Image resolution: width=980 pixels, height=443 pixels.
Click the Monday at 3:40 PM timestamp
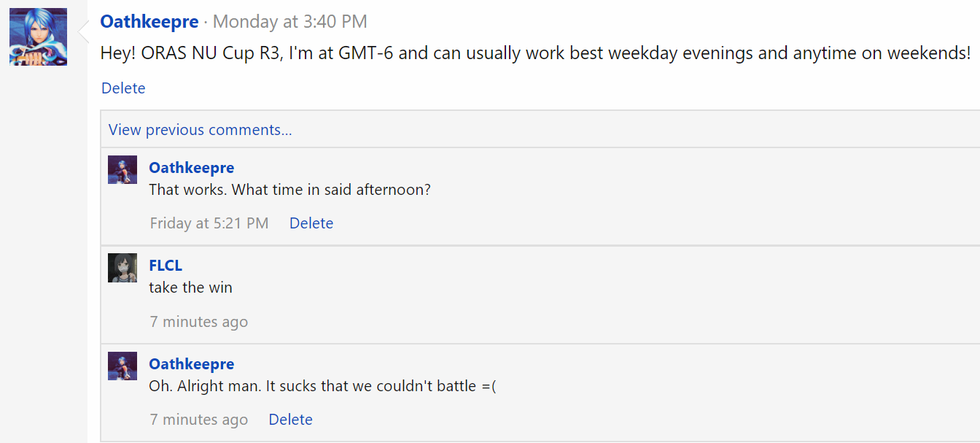point(290,22)
